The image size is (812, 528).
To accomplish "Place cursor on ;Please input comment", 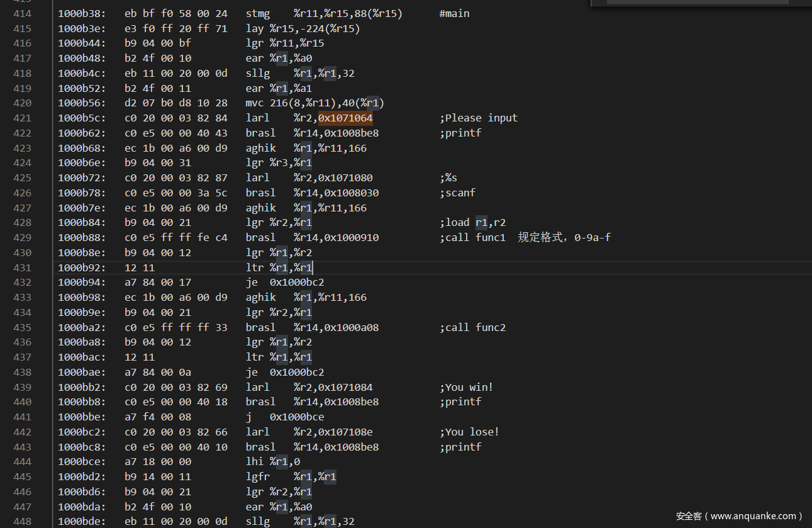I will [478, 118].
